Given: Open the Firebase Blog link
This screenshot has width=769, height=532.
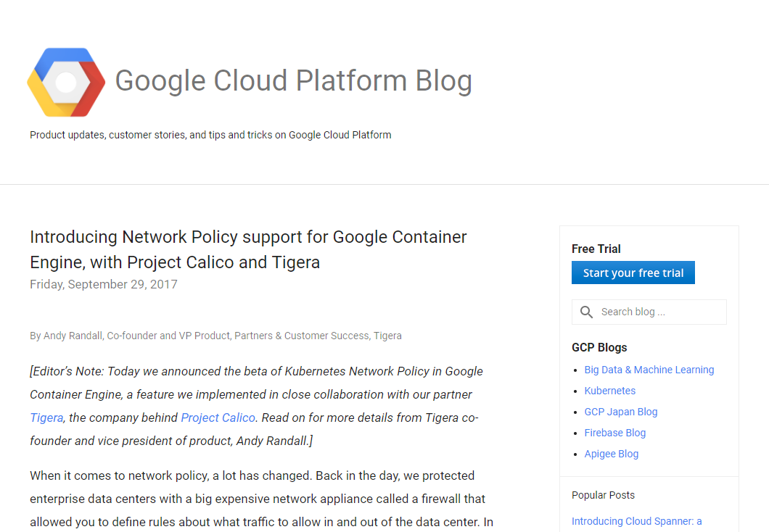Looking at the screenshot, I should coord(615,433).
